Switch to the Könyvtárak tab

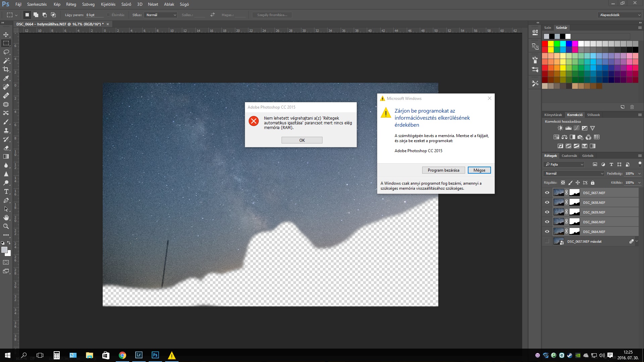tap(553, 115)
